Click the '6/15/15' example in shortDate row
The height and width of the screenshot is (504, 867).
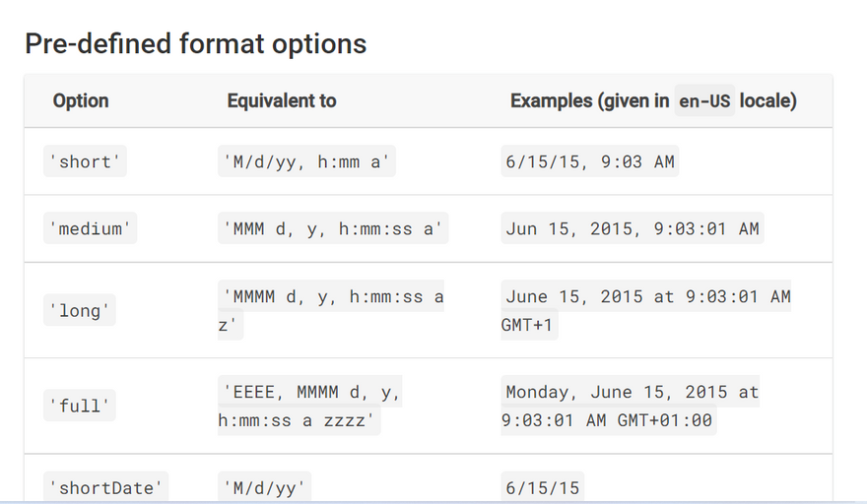542,486
